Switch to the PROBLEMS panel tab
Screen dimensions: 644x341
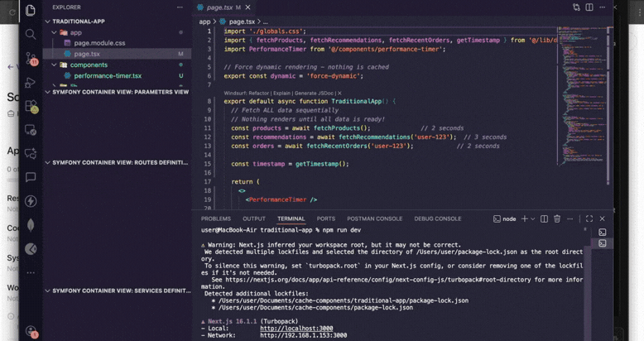(216, 219)
